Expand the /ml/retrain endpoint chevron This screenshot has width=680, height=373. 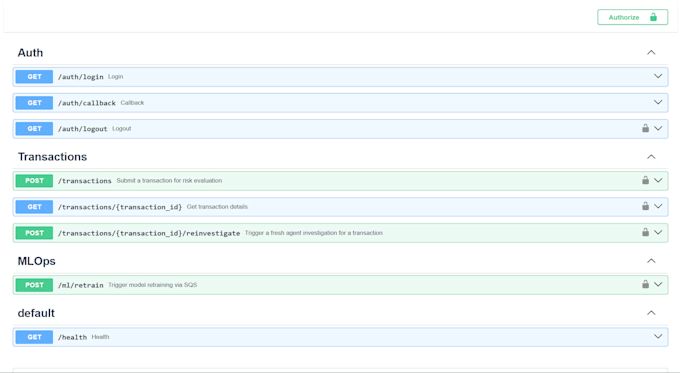(x=658, y=285)
